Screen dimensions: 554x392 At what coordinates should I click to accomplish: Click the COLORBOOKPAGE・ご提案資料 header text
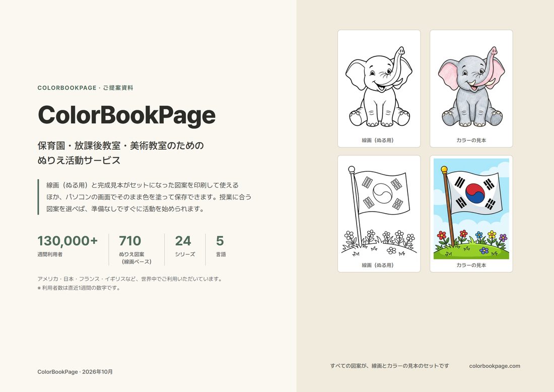[x=85, y=88]
